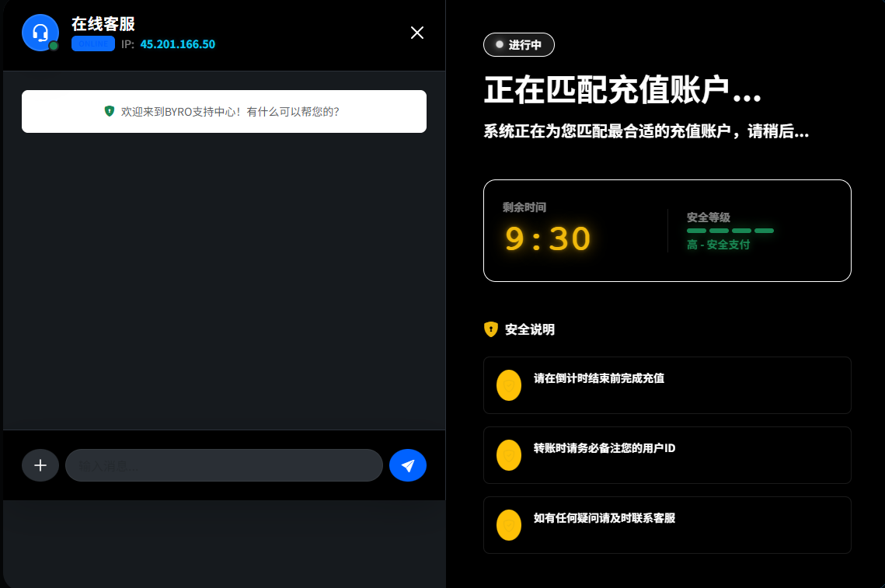
Task: Focus the 输入消息 message input field
Action: (x=224, y=465)
